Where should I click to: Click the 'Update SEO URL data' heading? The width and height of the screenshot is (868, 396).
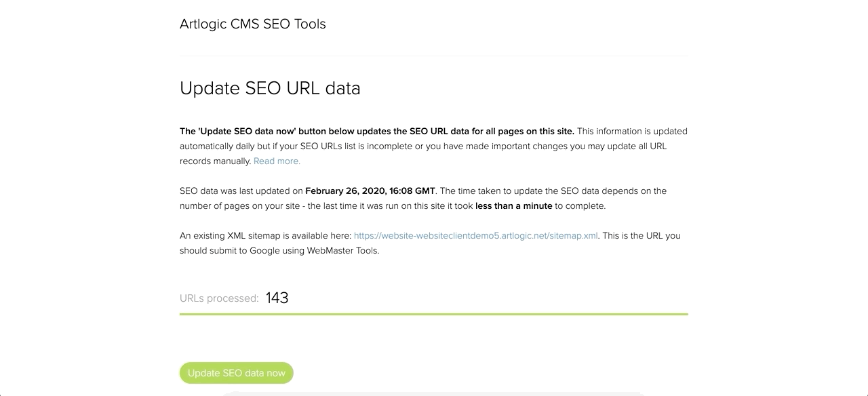point(270,88)
